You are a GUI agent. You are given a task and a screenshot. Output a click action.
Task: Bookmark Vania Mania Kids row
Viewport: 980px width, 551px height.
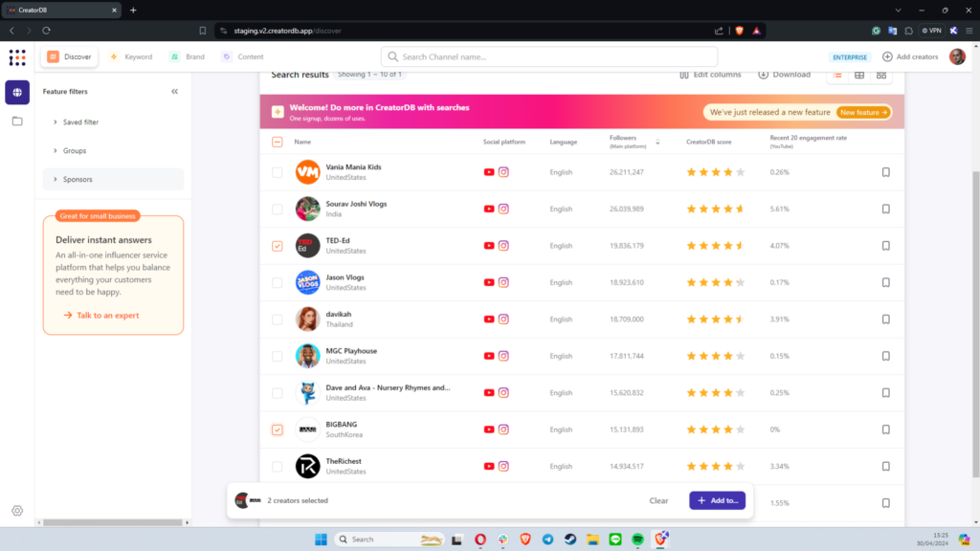(885, 172)
